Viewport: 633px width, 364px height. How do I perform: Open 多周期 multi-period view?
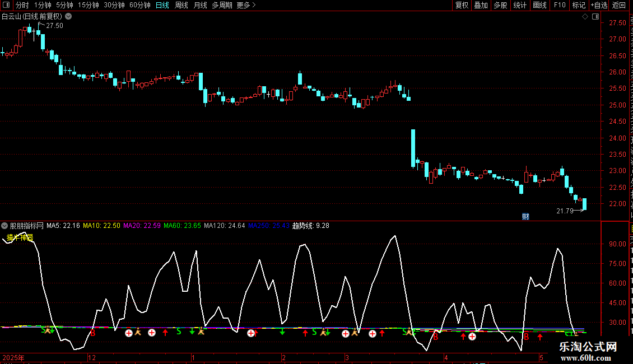click(x=222, y=5)
